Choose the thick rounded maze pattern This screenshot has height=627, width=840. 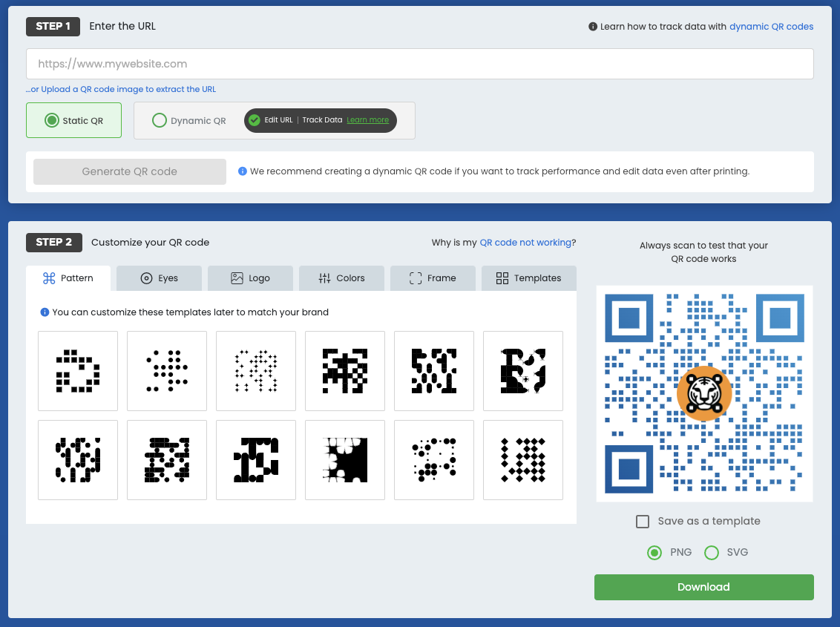coord(256,460)
